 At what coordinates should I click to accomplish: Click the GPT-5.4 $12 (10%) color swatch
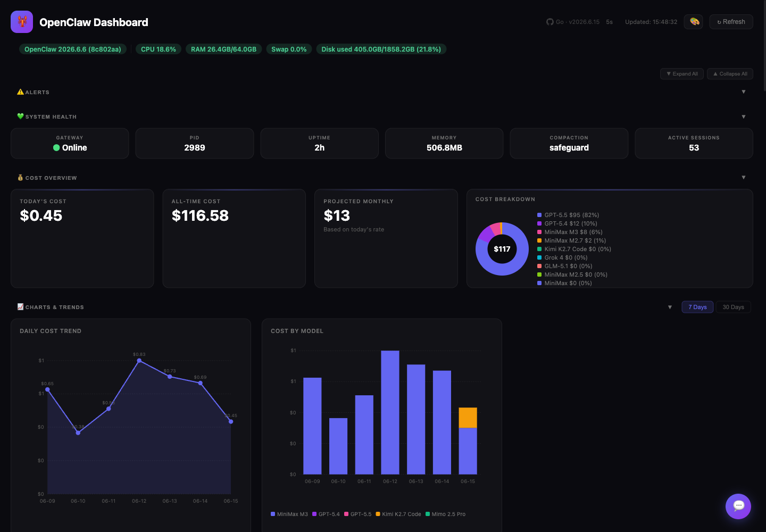[x=539, y=223]
